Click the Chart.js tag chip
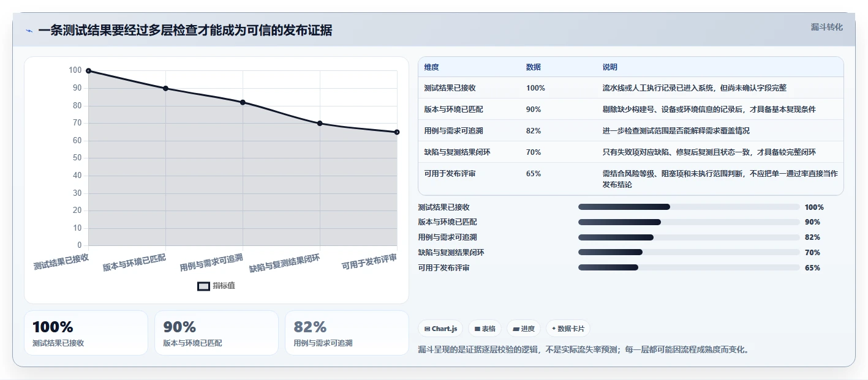868x380 pixels. (x=440, y=329)
